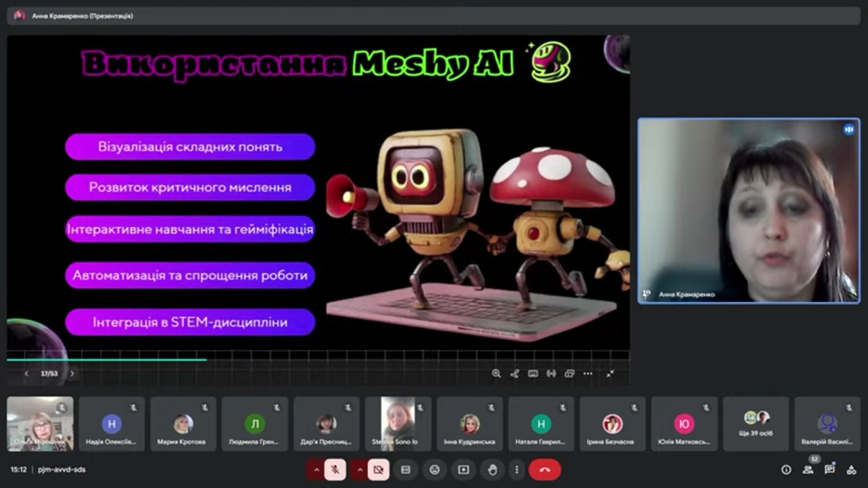Click the Meshy AI mascot logo

(x=550, y=61)
